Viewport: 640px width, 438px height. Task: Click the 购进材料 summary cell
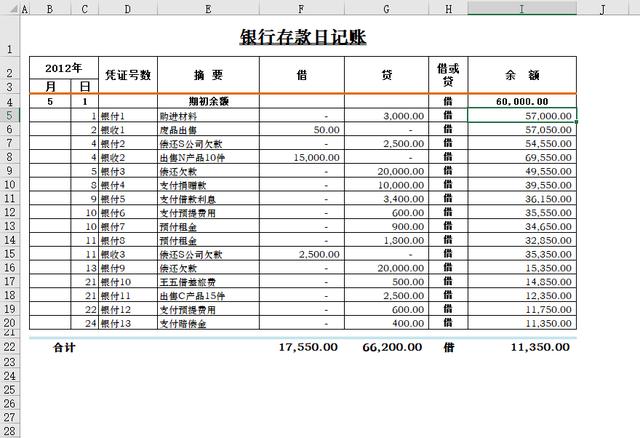(x=208, y=116)
